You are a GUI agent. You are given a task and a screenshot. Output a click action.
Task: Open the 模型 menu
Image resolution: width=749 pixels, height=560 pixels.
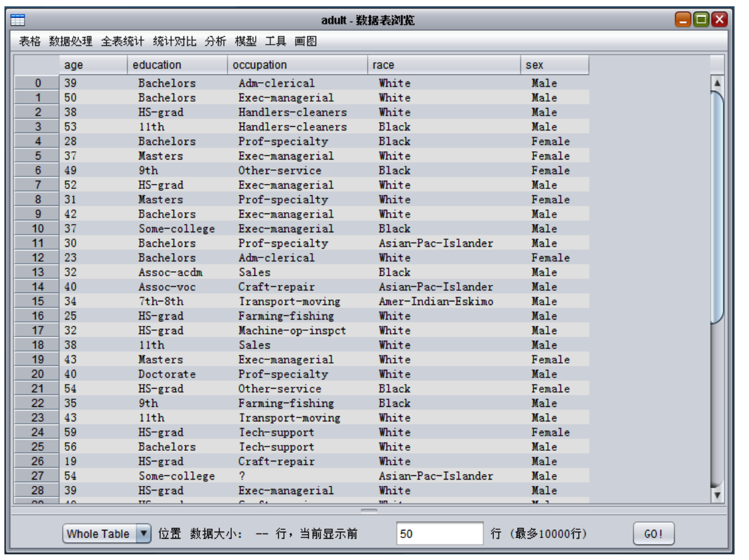click(x=246, y=41)
